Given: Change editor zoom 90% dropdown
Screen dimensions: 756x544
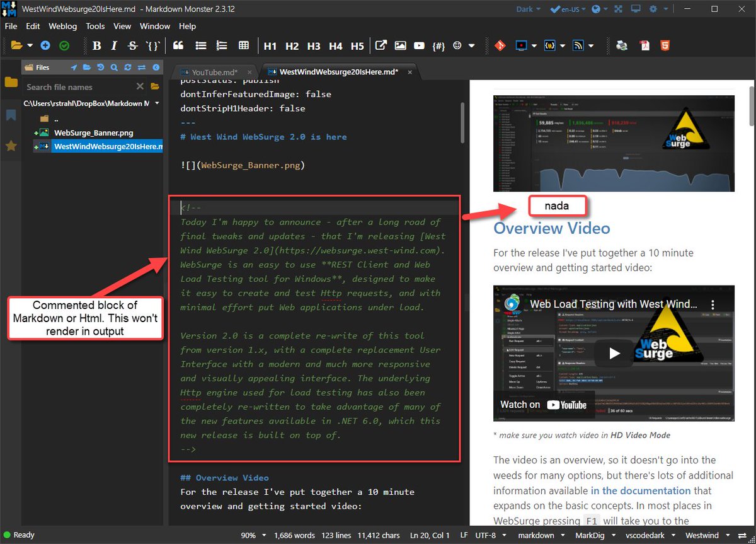Looking at the screenshot, I should [252, 535].
